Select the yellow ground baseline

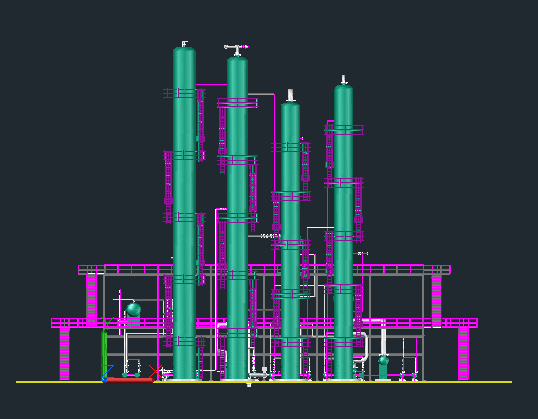point(264,382)
